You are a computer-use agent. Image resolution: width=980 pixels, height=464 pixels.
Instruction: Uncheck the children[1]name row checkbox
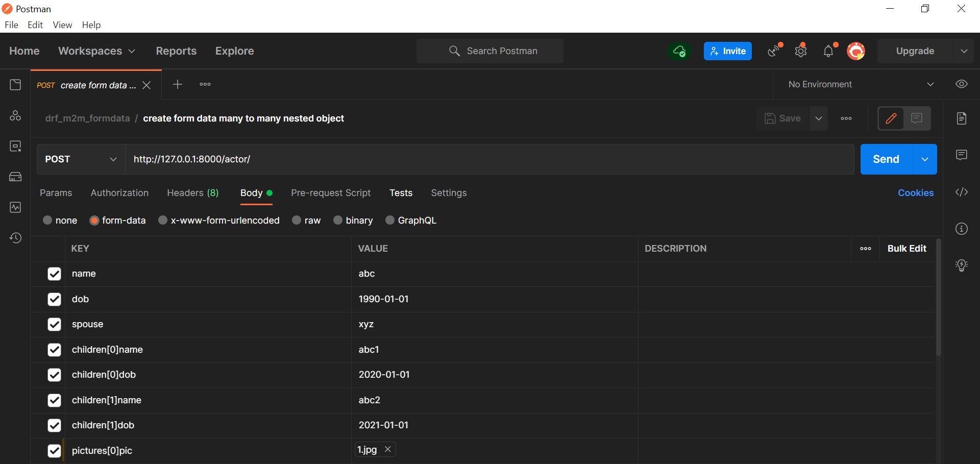point(54,400)
